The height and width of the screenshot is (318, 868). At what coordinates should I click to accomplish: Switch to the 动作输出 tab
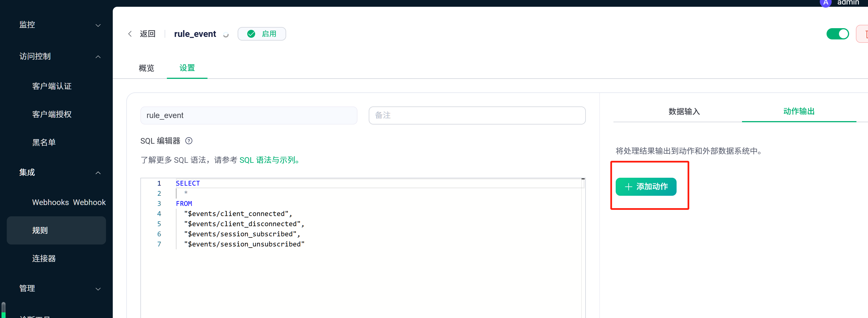[799, 111]
